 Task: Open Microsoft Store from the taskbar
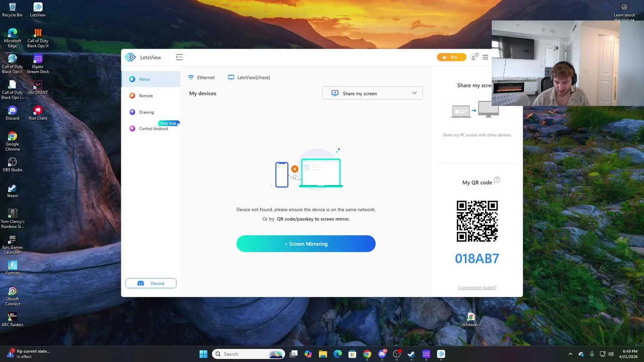pyautogui.click(x=352, y=354)
